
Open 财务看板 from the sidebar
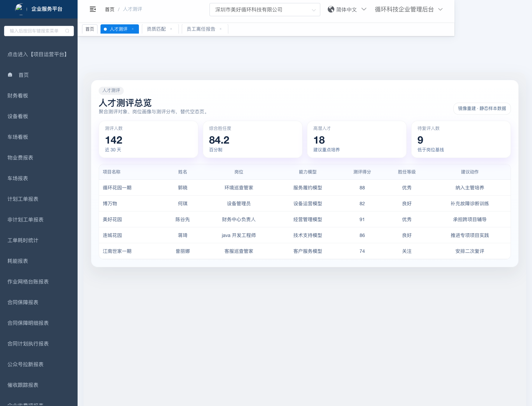(18, 96)
